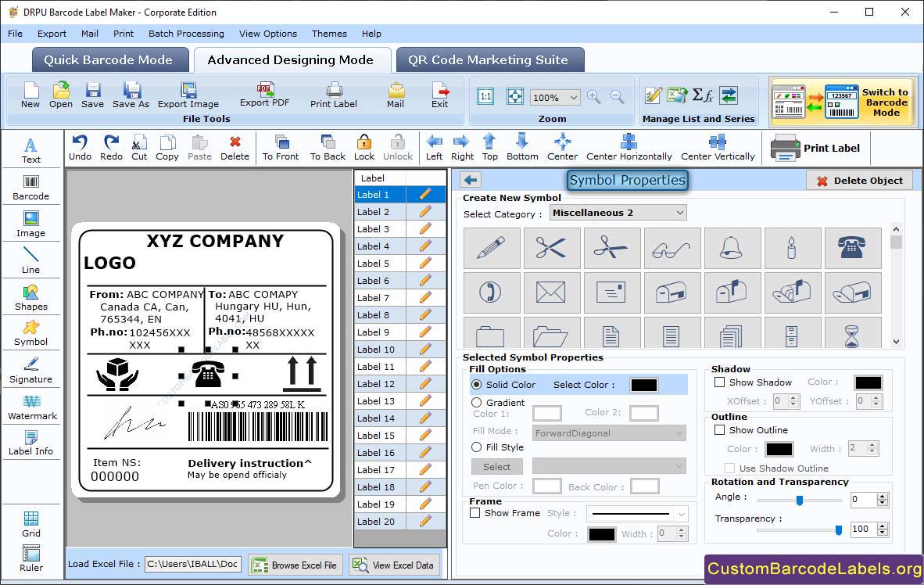Click Delete Object button
The width and height of the screenshot is (924, 585).
[x=859, y=181]
